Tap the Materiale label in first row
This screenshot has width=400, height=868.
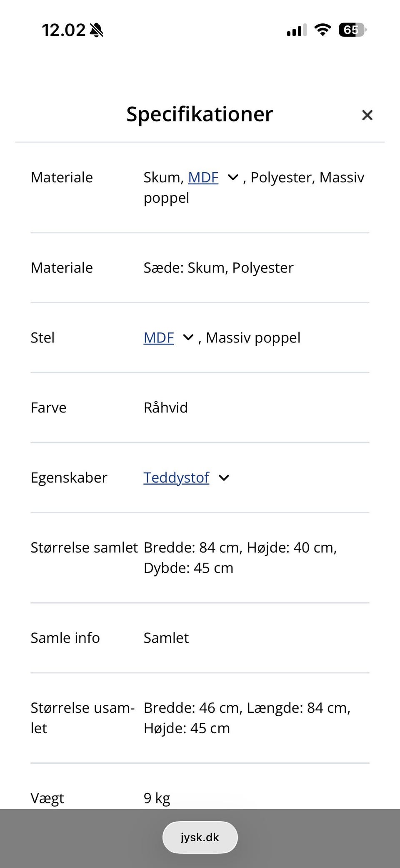click(x=61, y=177)
